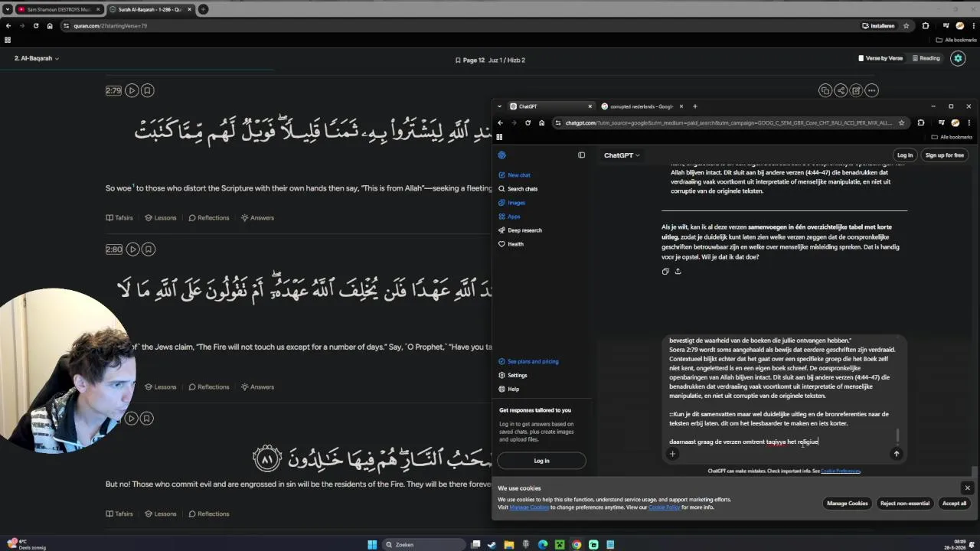Send the message with arrow button
Screen dimensions: 980x551
coord(897,454)
